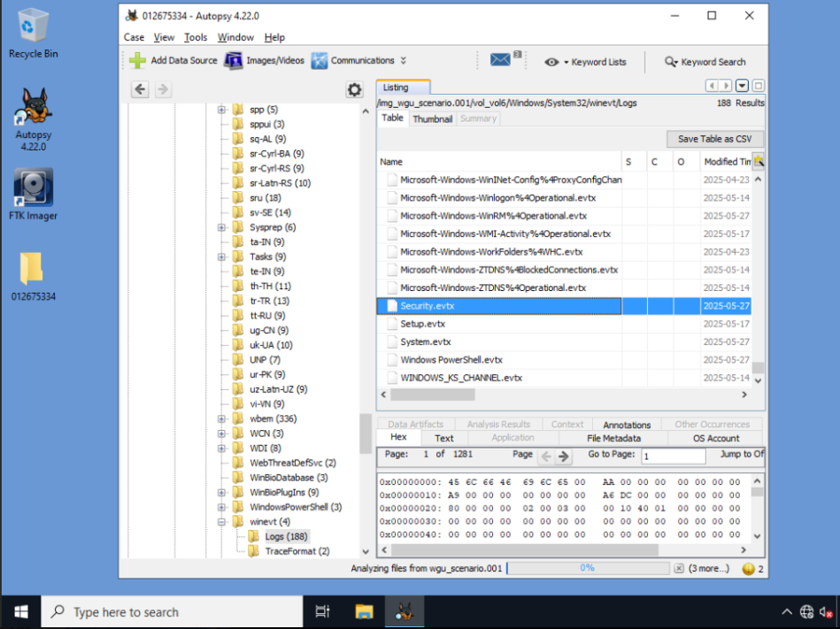Select the System.evtx file row
Screen dimensions: 840x629
coord(564,342)
